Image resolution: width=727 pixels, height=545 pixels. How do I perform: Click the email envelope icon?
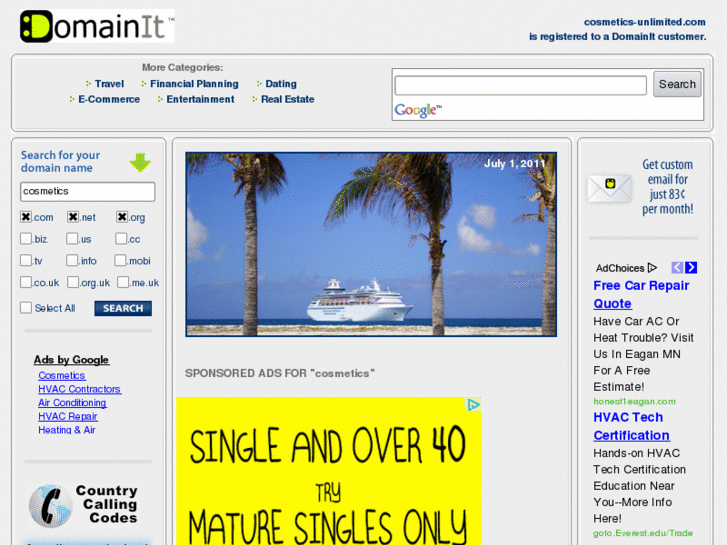609,188
